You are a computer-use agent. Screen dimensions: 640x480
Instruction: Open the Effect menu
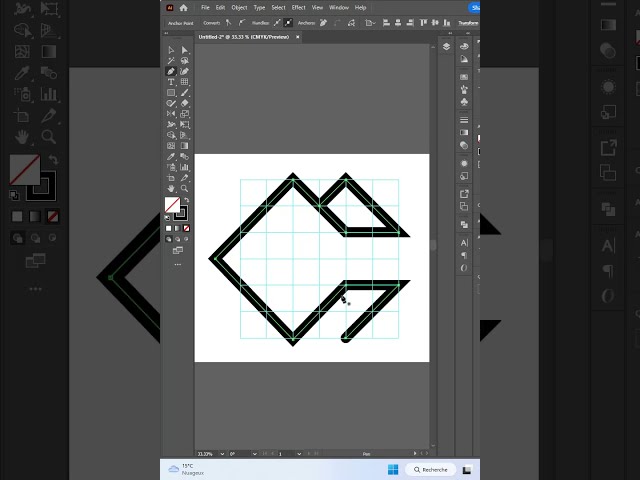point(298,8)
